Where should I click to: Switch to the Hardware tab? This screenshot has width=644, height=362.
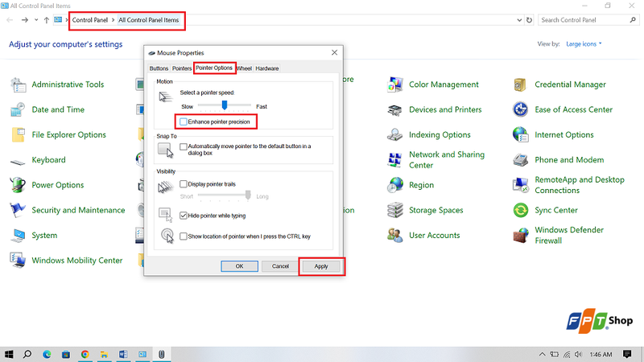pyautogui.click(x=267, y=68)
